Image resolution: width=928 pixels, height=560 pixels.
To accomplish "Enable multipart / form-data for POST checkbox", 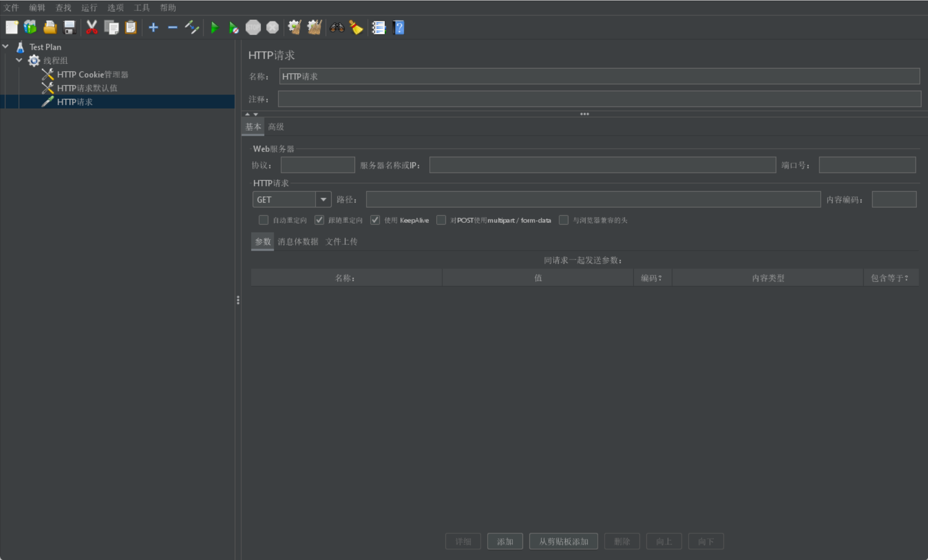I will (441, 220).
